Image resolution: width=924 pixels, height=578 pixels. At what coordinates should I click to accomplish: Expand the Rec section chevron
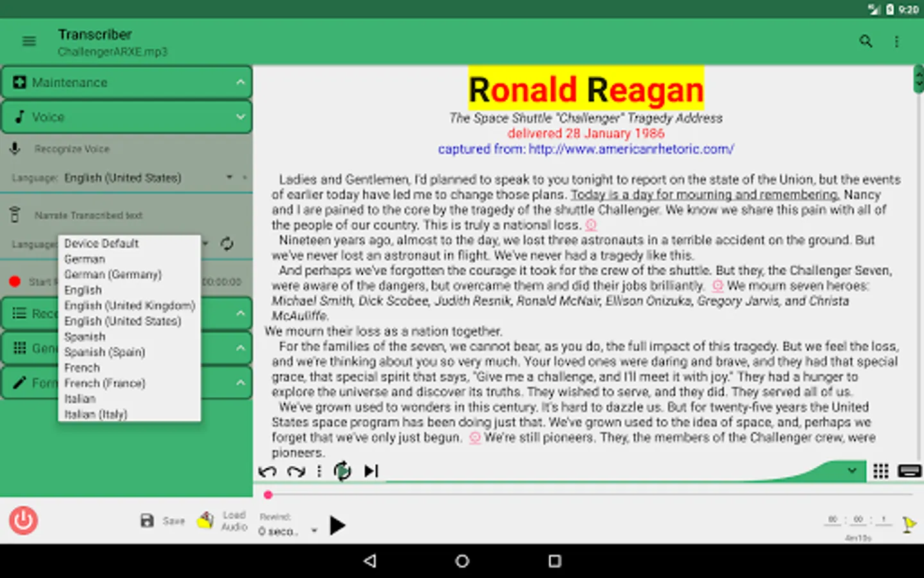tap(241, 313)
